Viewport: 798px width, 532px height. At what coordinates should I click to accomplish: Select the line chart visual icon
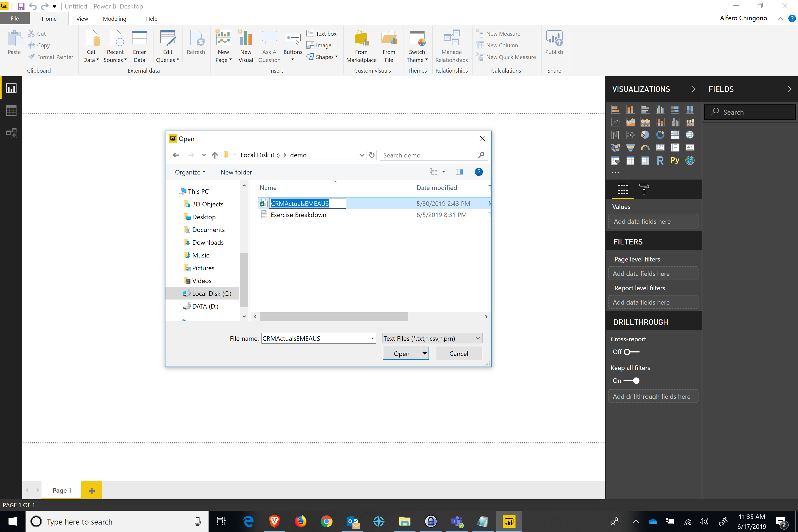point(616,122)
